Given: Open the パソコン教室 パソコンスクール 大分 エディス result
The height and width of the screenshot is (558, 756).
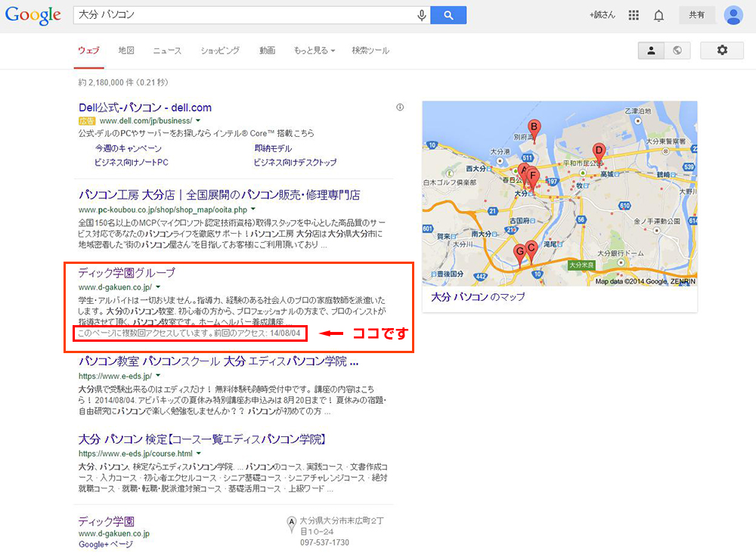Looking at the screenshot, I should coord(218,361).
